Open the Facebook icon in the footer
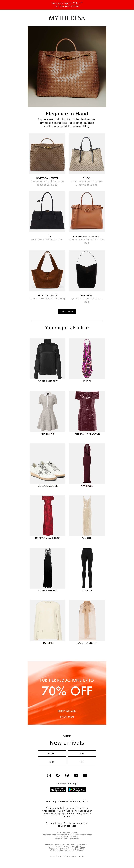Viewport: 134px width, 868px height. (x=58, y=775)
